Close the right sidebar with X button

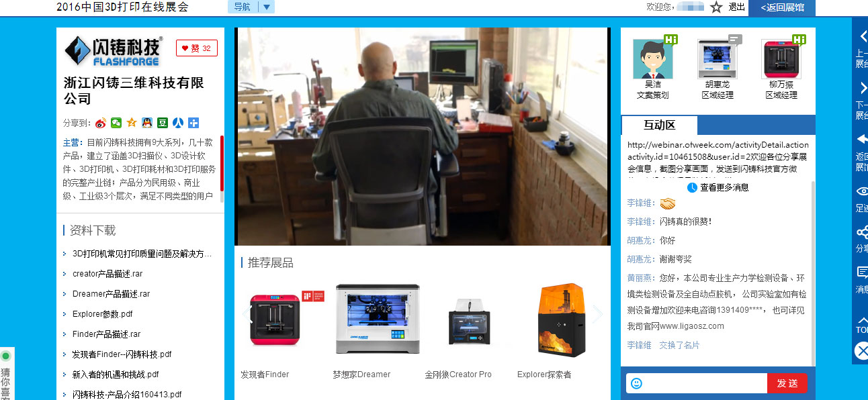861,350
